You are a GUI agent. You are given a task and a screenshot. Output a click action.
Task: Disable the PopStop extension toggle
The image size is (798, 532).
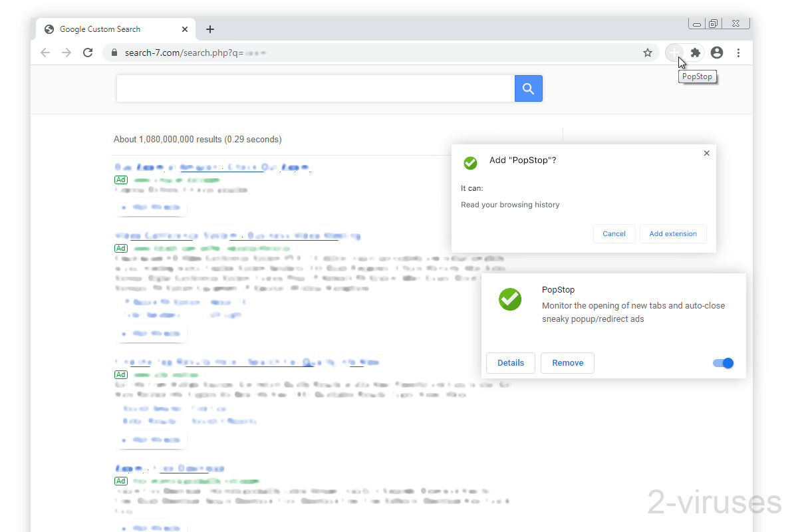pos(723,363)
